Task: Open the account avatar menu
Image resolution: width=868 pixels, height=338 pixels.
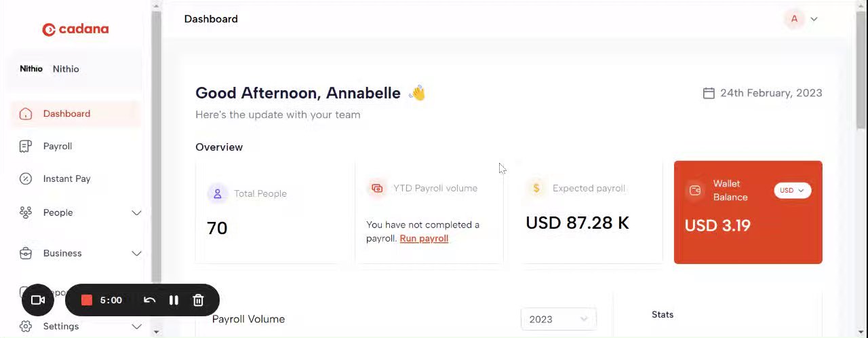Action: (x=801, y=19)
